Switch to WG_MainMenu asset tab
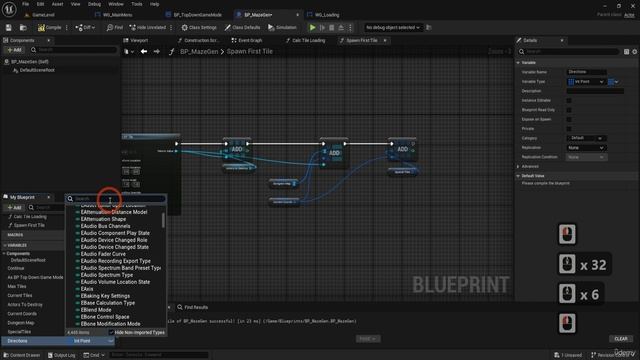 point(114,15)
